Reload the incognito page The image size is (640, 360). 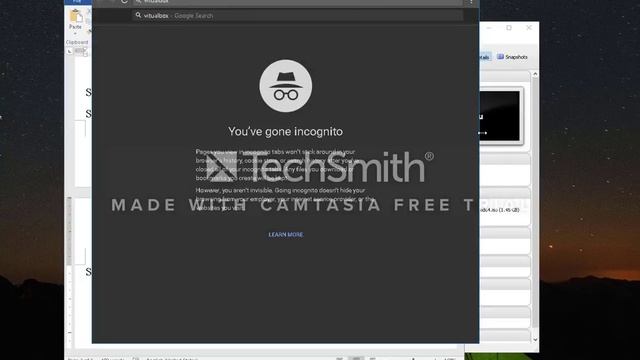pos(124,2)
